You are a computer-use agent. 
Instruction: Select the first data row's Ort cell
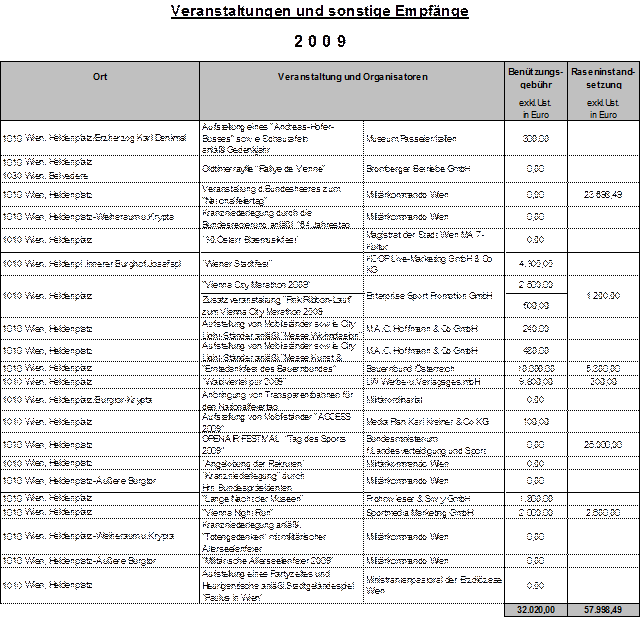click(100, 136)
